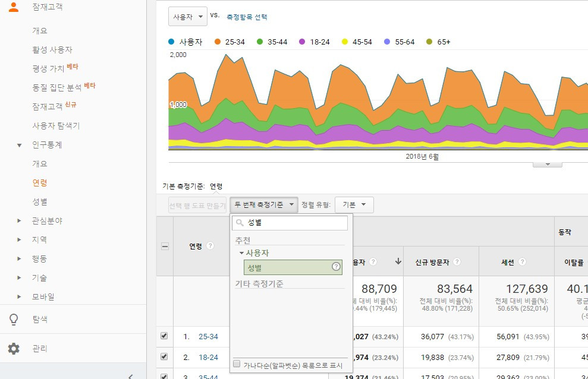Open 성별 under 인구통계
The width and height of the screenshot is (588, 379).
[40, 202]
